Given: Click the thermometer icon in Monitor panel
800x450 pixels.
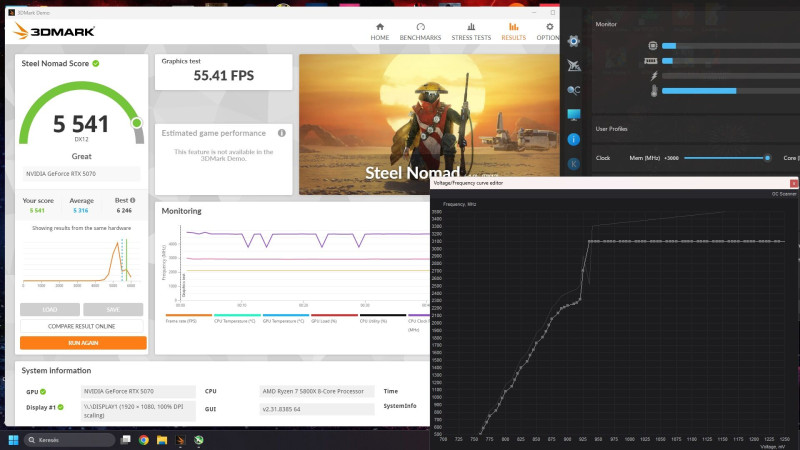Looking at the screenshot, I should (654, 91).
